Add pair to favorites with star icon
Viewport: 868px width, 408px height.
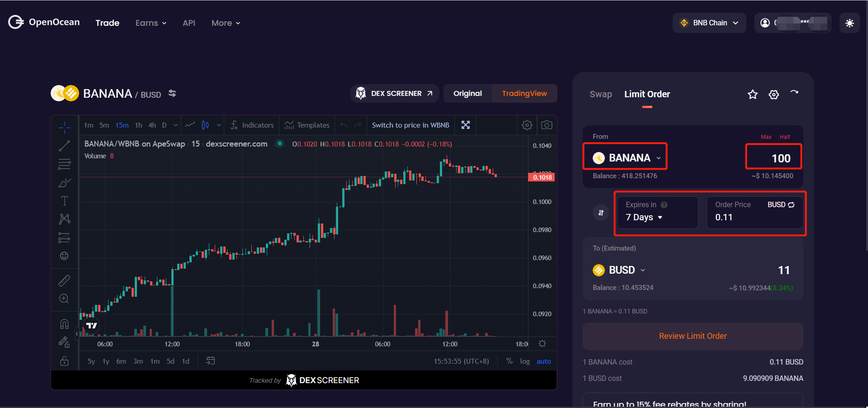click(x=753, y=94)
